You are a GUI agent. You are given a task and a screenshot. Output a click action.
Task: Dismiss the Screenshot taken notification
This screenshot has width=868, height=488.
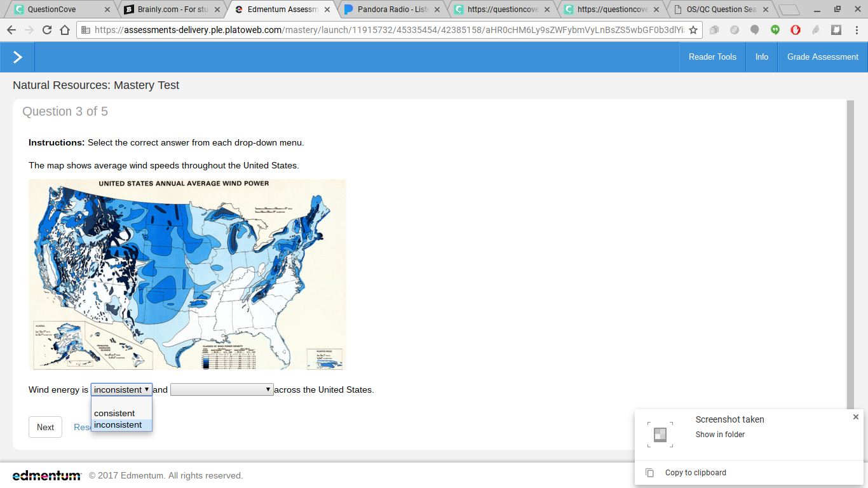[855, 417]
